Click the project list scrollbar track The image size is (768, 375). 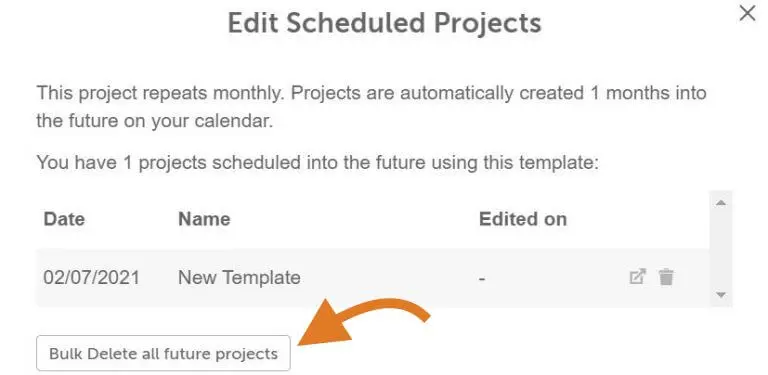coord(720,249)
